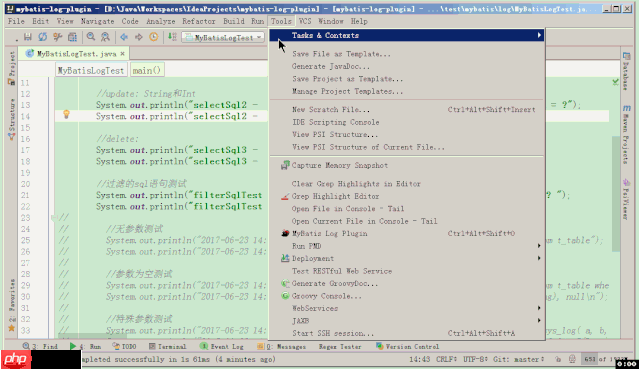Viewport: 639px width, 369px height.
Task: Select Save File as Template menu item
Action: click(x=407, y=54)
